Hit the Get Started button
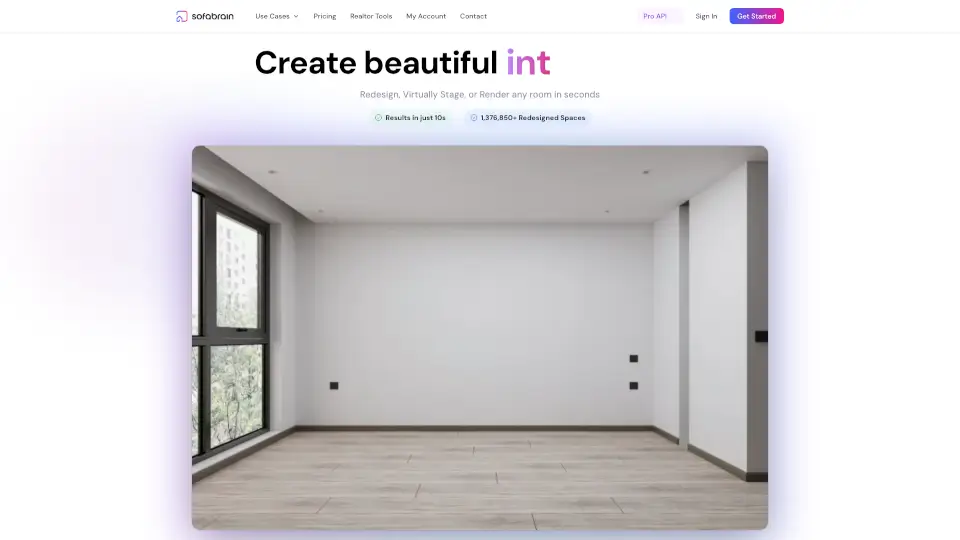Image resolution: width=960 pixels, height=540 pixels. (x=756, y=16)
